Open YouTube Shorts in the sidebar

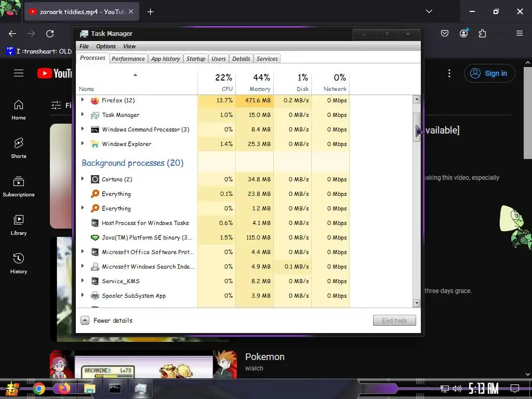19,148
